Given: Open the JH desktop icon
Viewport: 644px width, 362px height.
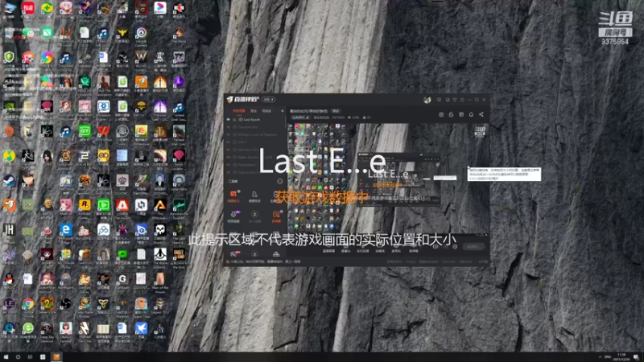Looking at the screenshot, I should (9, 230).
